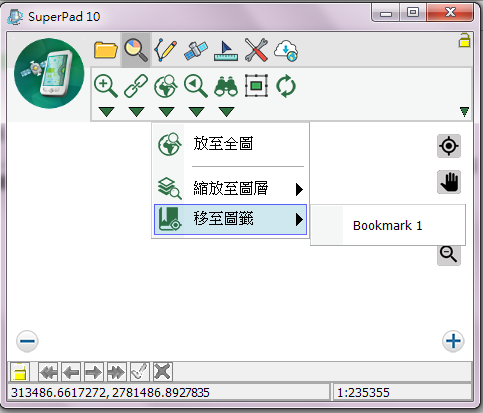This screenshot has width=483, height=413.
Task: Click the blue minus zoom button
Action: [x=27, y=341]
